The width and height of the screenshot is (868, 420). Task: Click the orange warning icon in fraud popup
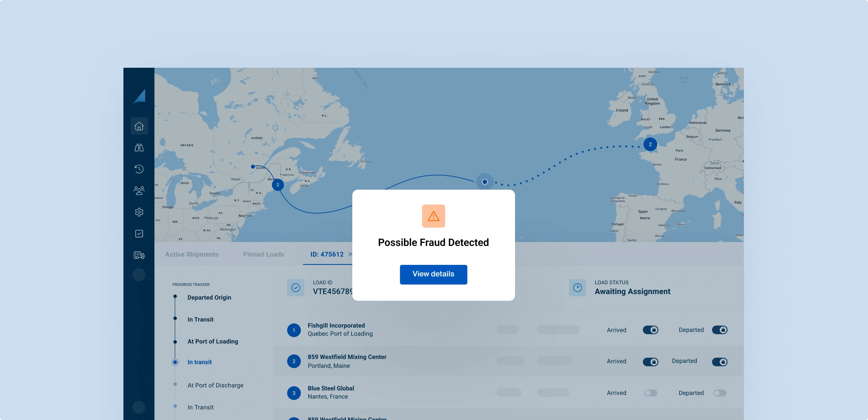pyautogui.click(x=433, y=216)
